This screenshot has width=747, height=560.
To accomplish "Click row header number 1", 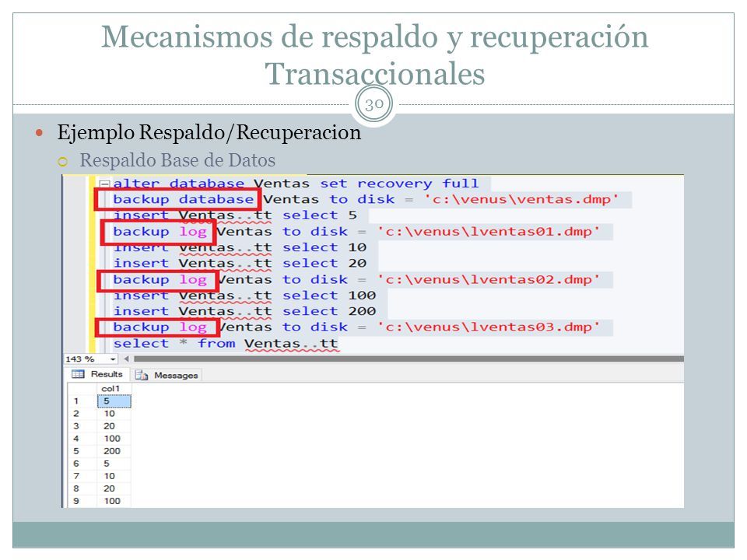I will (76, 401).
